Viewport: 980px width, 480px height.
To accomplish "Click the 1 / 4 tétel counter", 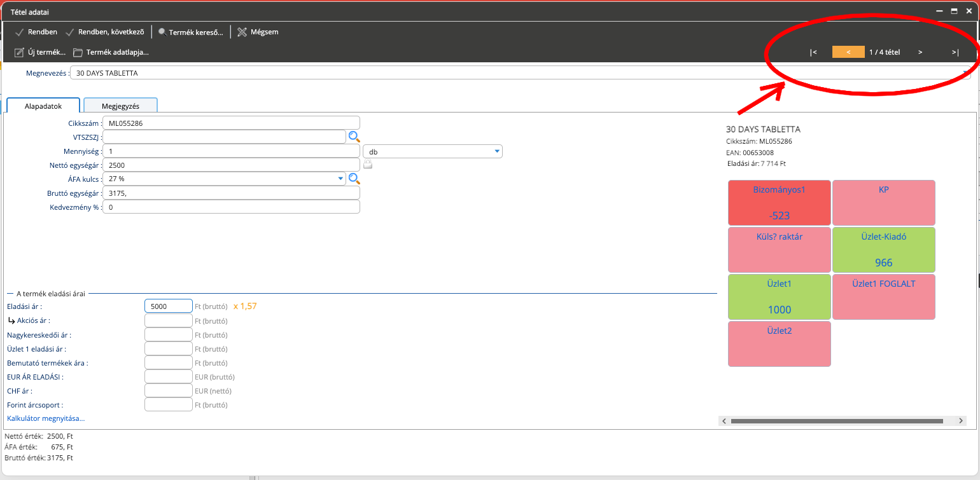I will pyautogui.click(x=885, y=52).
